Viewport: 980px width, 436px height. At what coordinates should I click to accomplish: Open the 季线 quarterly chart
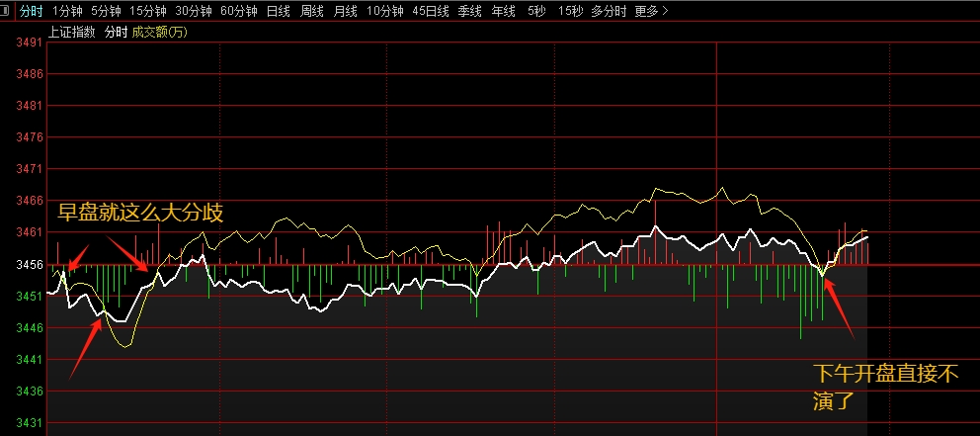(470, 11)
